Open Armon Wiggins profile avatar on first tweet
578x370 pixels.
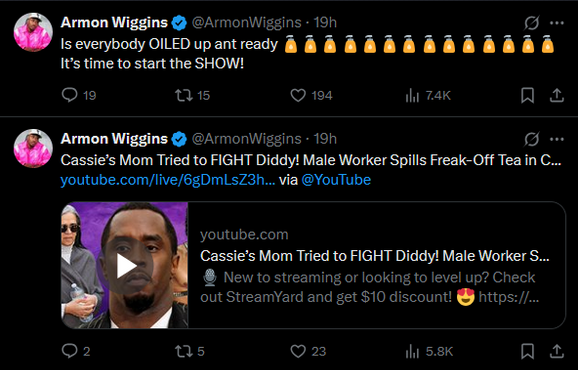point(33,32)
